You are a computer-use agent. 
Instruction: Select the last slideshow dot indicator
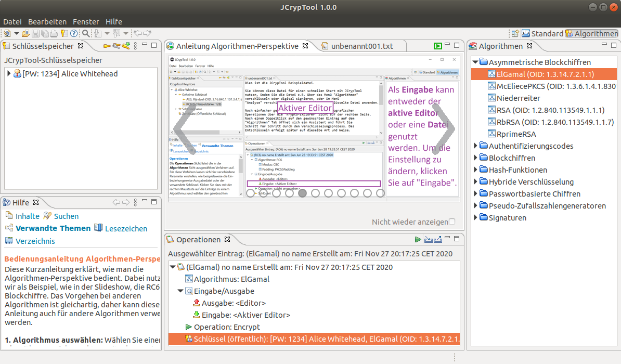(x=380, y=193)
